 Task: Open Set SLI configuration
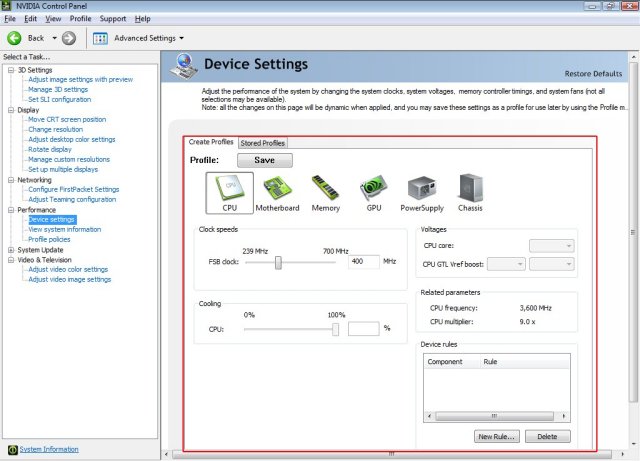[x=60, y=100]
